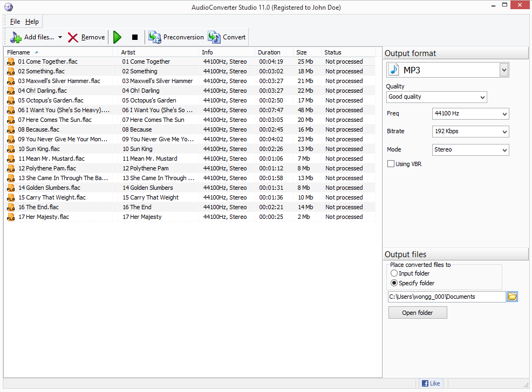The image size is (532, 392).
Task: Click the Convert toolbar icon
Action: click(x=214, y=37)
